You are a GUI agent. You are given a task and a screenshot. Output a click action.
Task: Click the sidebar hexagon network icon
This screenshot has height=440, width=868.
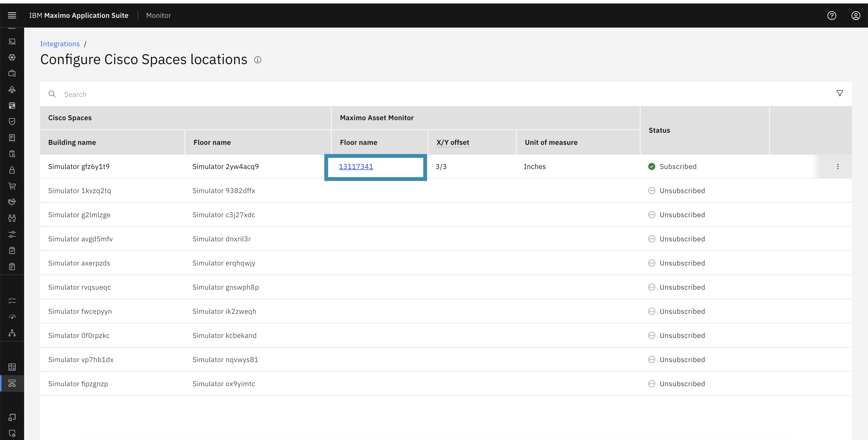12,57
